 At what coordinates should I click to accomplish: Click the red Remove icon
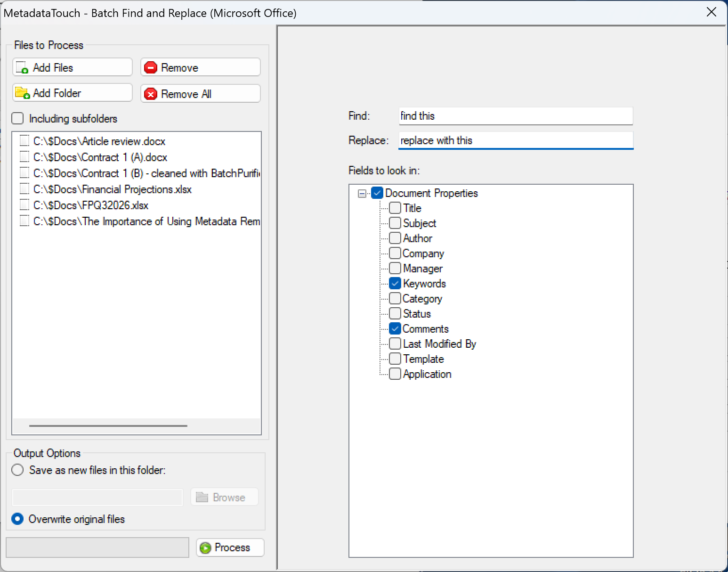click(150, 68)
